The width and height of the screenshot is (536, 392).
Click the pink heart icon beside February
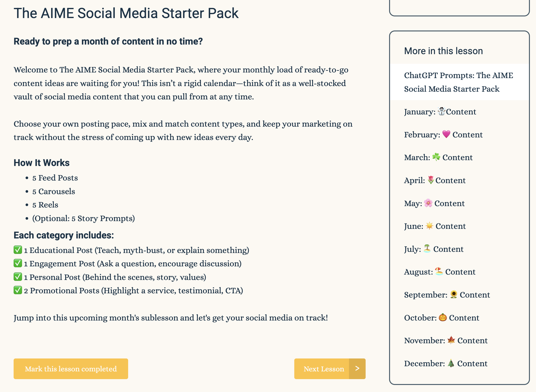tap(446, 134)
